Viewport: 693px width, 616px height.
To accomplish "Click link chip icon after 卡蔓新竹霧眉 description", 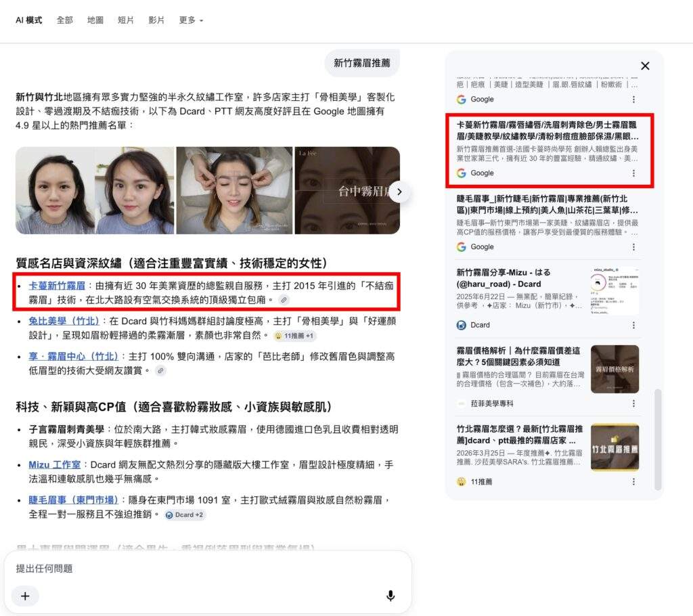I will [284, 300].
